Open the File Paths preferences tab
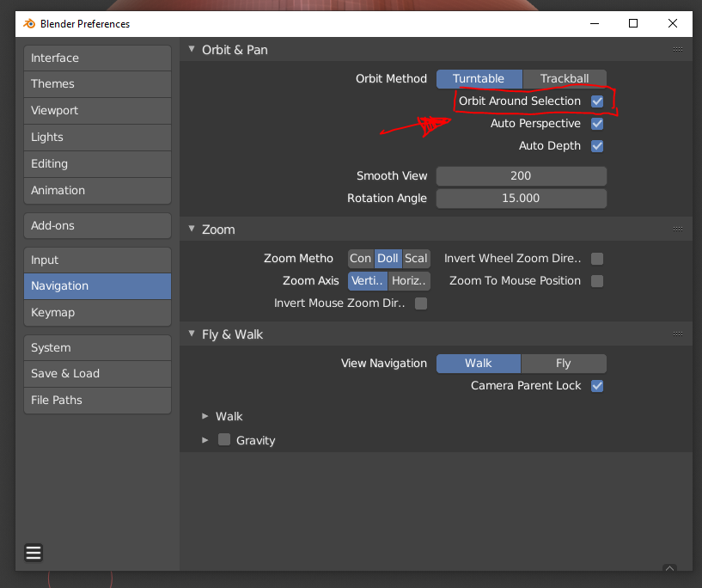 point(98,401)
